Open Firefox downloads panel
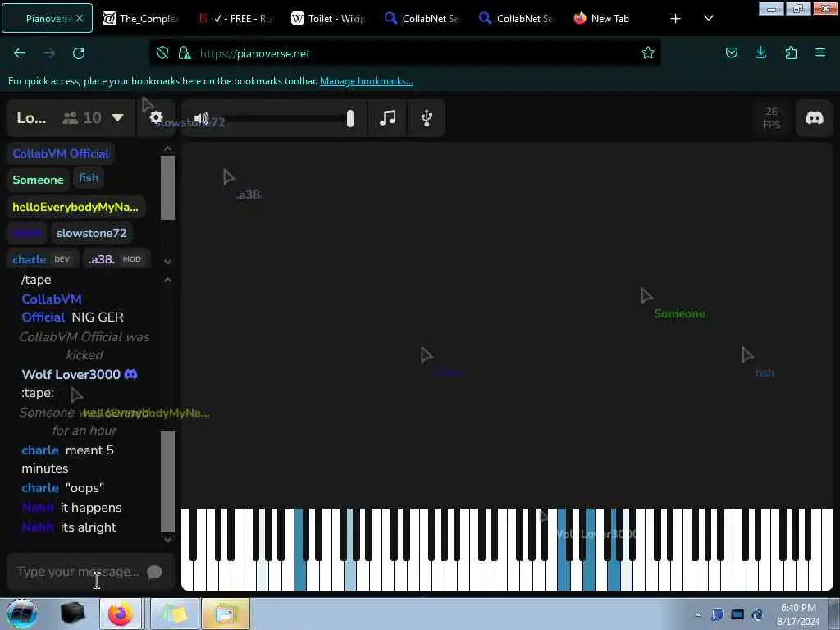The width and height of the screenshot is (840, 630). click(x=760, y=53)
